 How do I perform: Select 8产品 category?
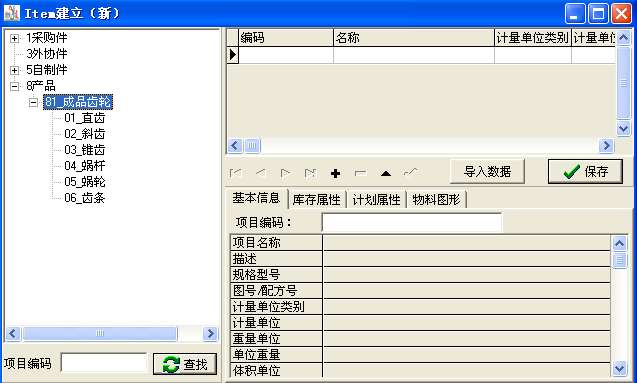click(x=41, y=86)
